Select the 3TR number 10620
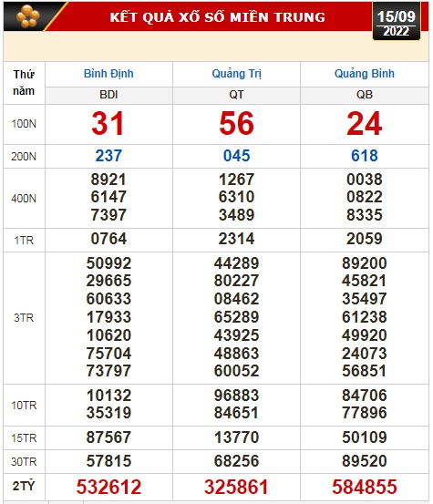 click(x=108, y=335)
